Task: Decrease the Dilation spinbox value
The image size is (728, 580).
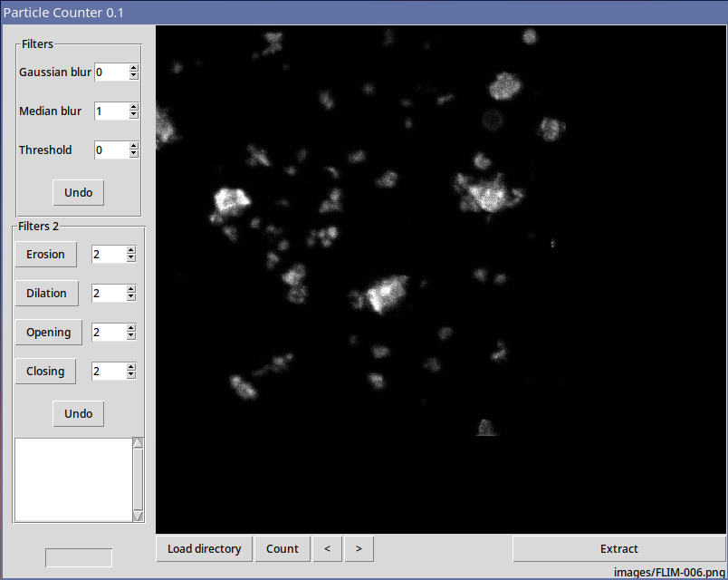Action: tap(131, 297)
